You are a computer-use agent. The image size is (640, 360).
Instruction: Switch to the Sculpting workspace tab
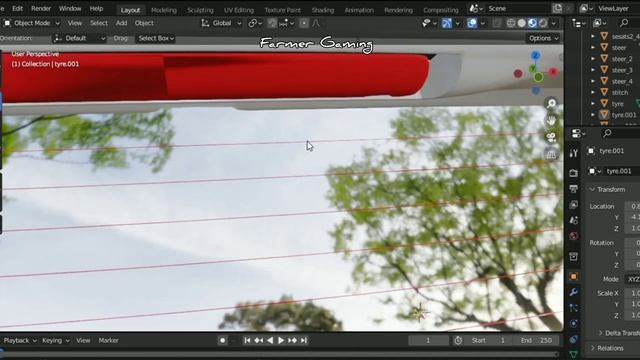(x=200, y=10)
